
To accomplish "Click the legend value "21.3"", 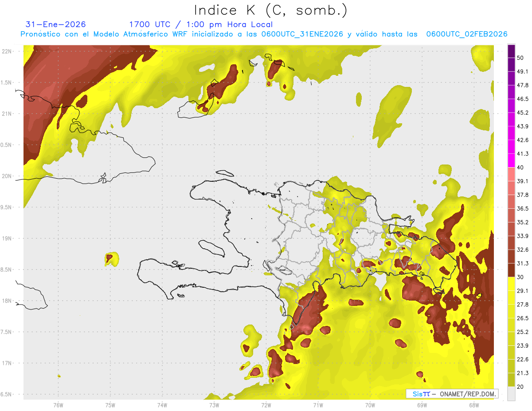I will 523,373.
